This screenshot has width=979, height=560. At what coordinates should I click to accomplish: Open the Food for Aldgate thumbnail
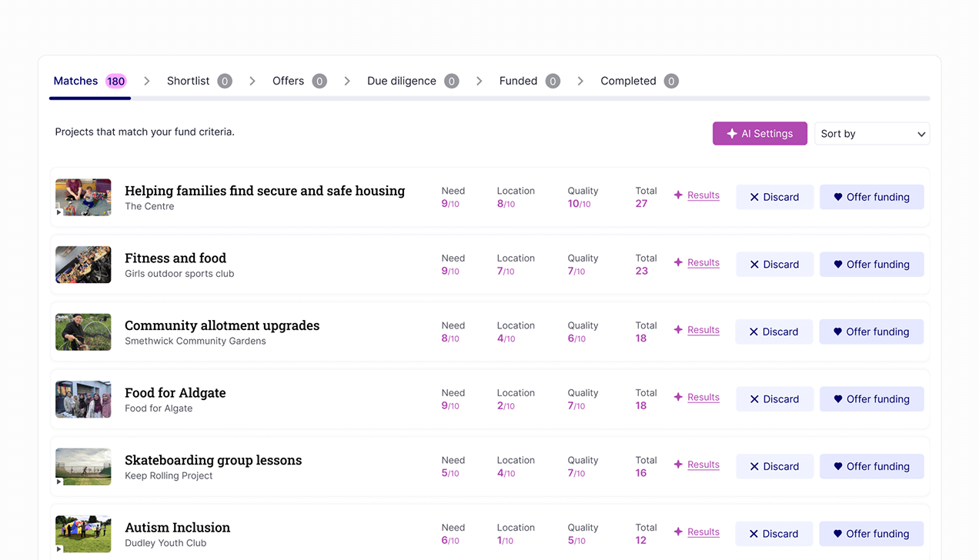(x=83, y=399)
